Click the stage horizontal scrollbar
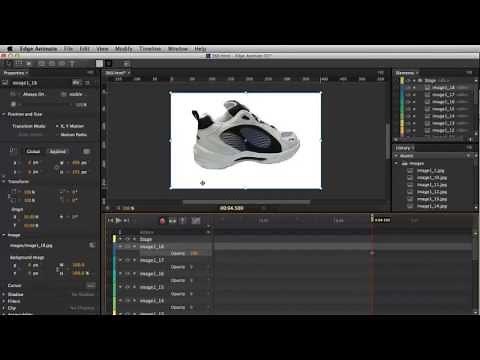Image resolution: width=480 pixels, height=360 pixels. pos(246,202)
